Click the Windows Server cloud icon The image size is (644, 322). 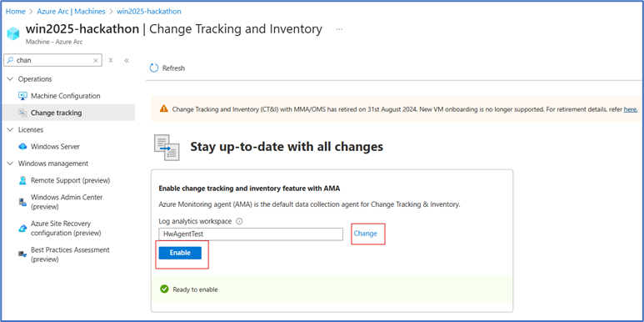[x=22, y=146]
